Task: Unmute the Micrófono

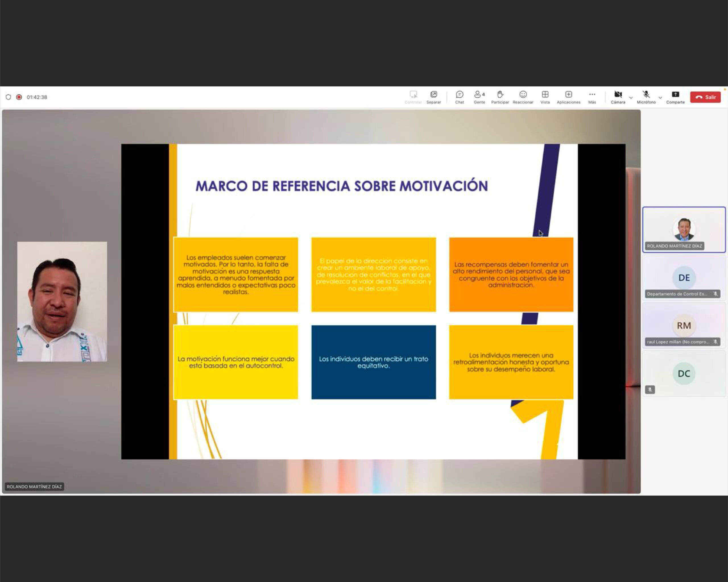Action: [646, 97]
